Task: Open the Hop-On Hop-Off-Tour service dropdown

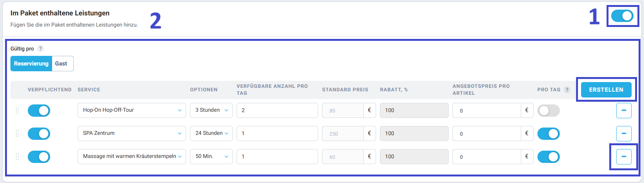Action: pos(132,110)
